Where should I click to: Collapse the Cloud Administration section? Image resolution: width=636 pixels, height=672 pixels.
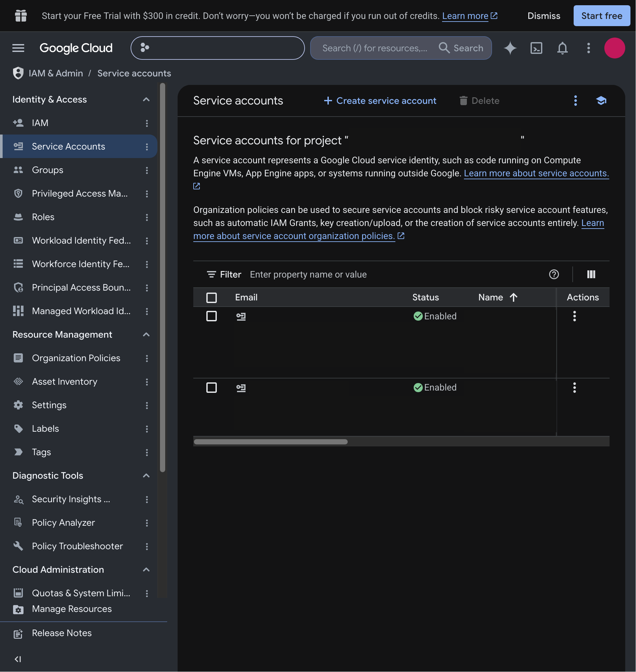click(x=146, y=570)
